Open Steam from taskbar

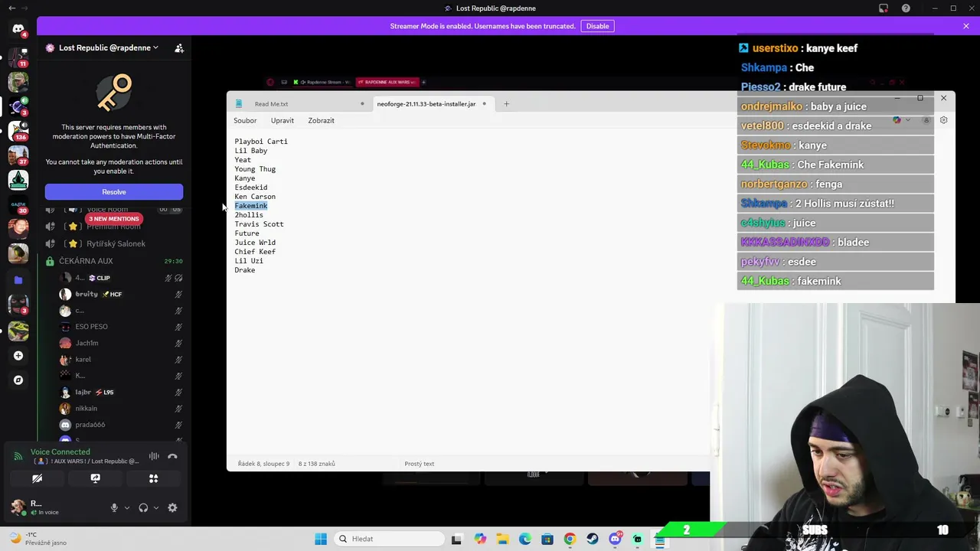[593, 539]
